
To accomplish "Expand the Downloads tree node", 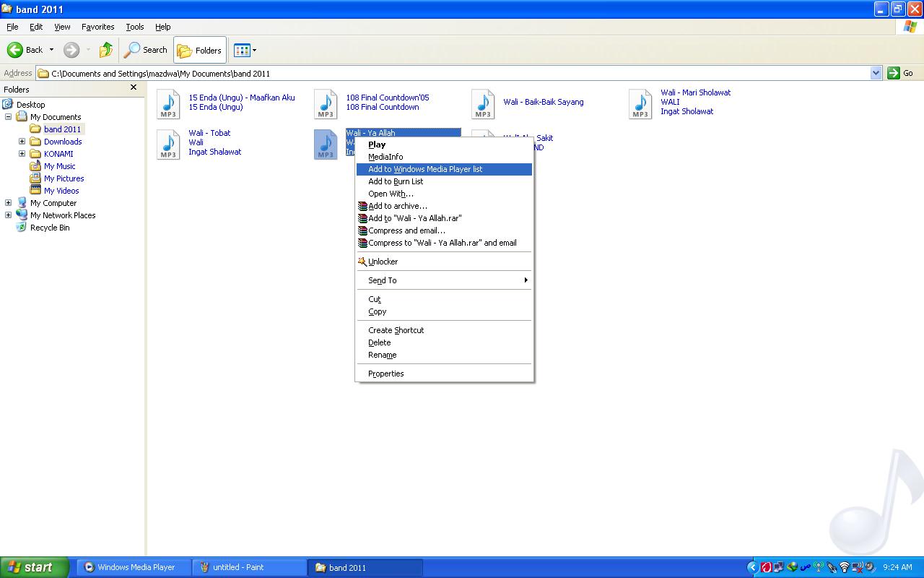I will point(22,142).
